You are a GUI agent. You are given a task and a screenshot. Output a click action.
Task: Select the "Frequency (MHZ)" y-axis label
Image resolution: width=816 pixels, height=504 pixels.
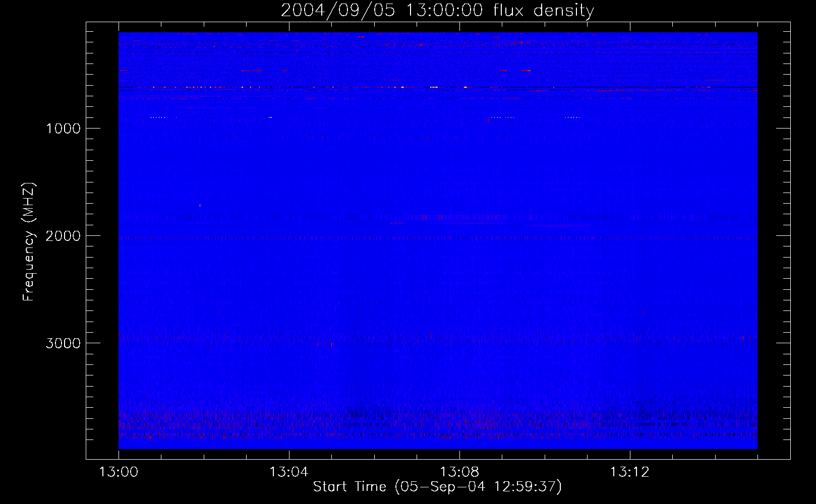29,242
